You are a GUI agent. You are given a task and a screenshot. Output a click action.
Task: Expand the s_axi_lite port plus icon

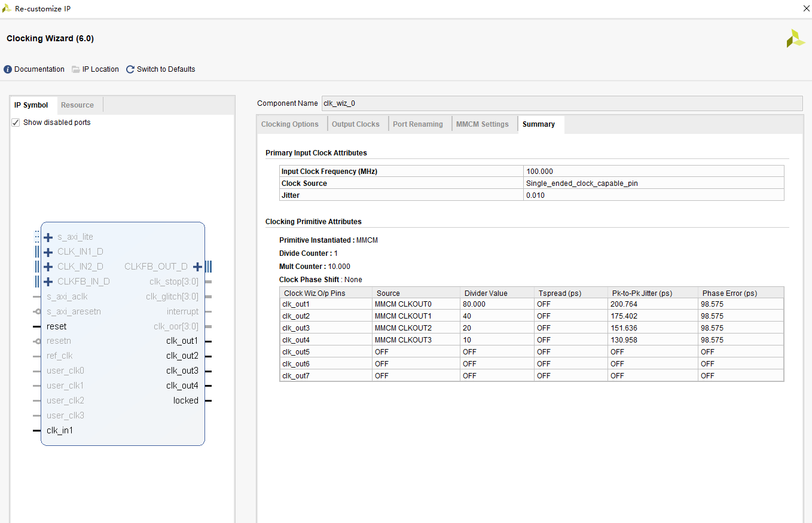pos(48,237)
